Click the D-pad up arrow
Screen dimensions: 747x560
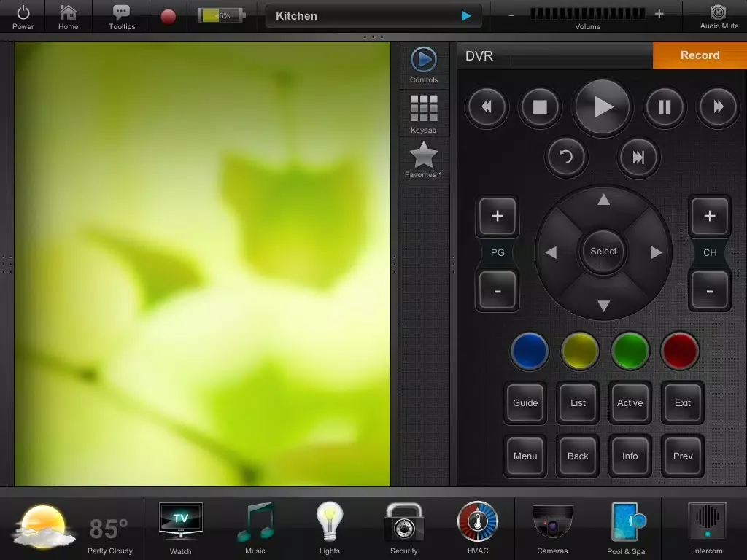pyautogui.click(x=603, y=200)
